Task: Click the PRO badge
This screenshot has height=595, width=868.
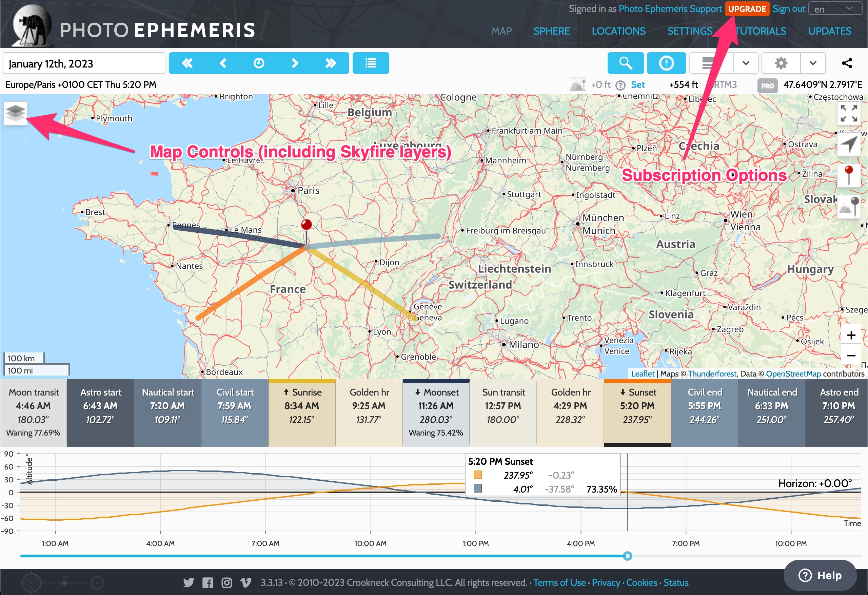Action: point(767,85)
